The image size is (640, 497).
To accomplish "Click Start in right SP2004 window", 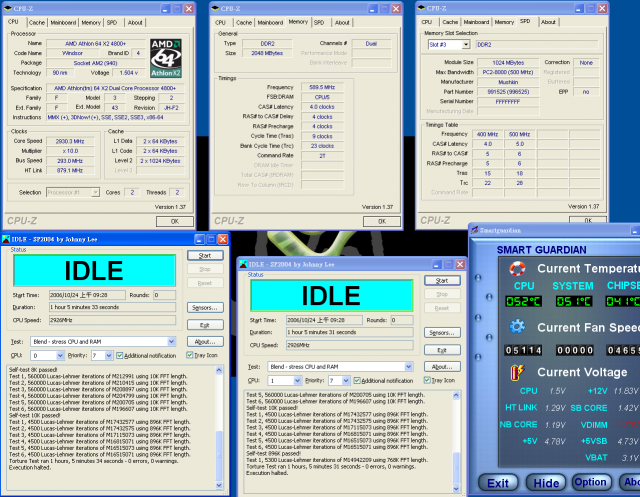I will click(442, 280).
